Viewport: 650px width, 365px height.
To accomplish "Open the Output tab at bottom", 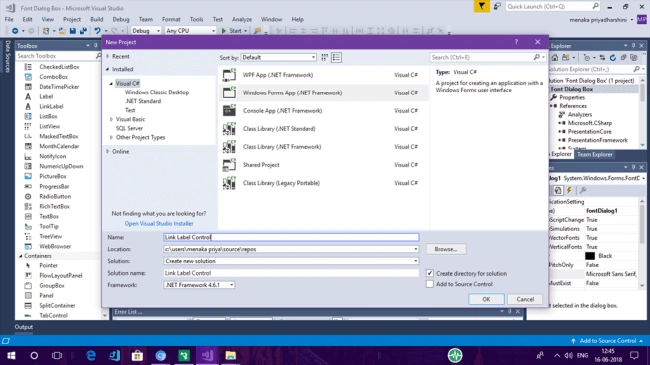I will tap(24, 327).
